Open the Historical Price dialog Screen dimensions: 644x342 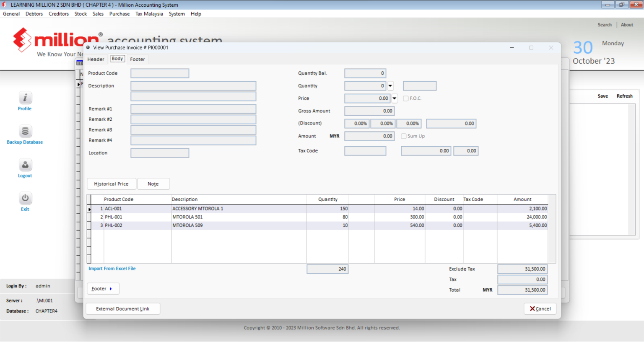[111, 184]
